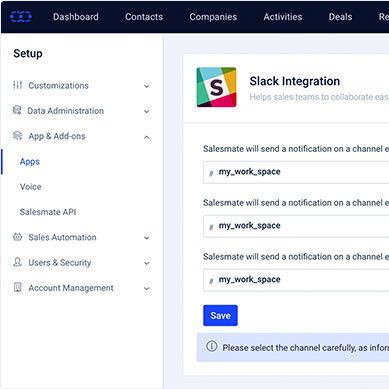
Task: Expand the Data Administration chevron
Action: [x=146, y=111]
